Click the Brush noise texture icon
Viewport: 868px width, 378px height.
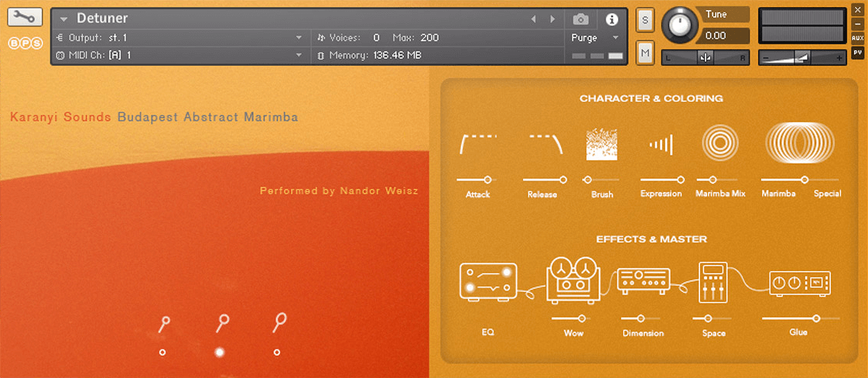coord(602,144)
